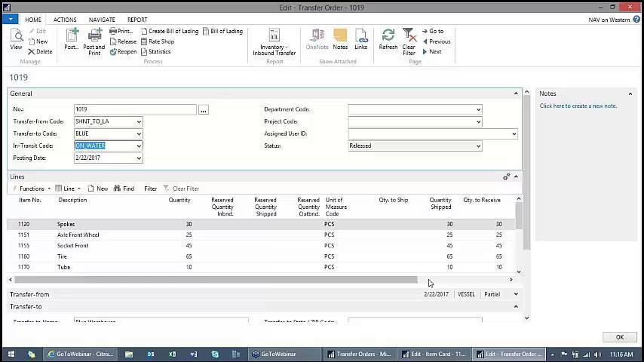Screen dimensions: 644x362
Task: Show attached Links
Action: pos(360,39)
